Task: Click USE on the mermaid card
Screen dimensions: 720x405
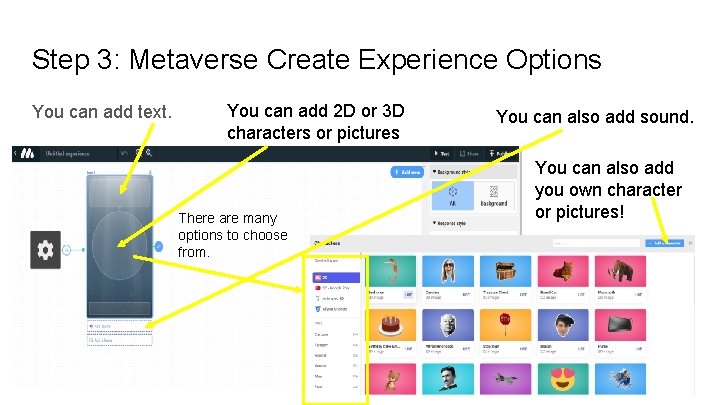Action: pos(408,294)
